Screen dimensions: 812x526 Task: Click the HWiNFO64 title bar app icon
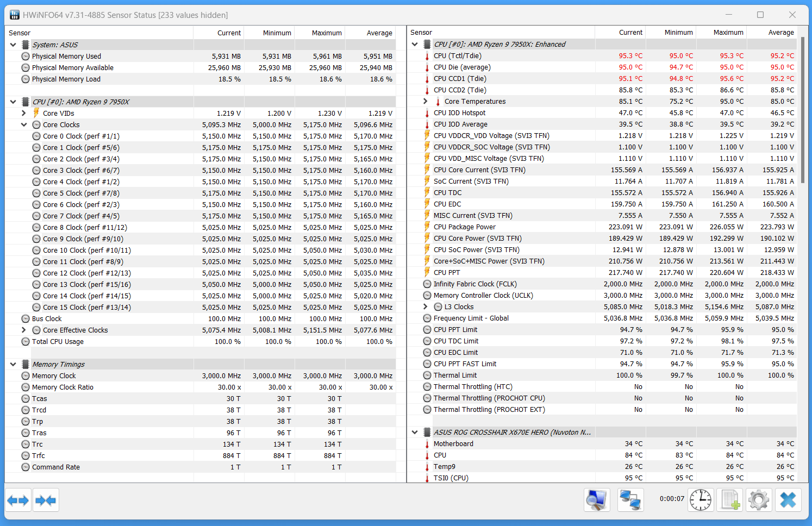point(14,15)
